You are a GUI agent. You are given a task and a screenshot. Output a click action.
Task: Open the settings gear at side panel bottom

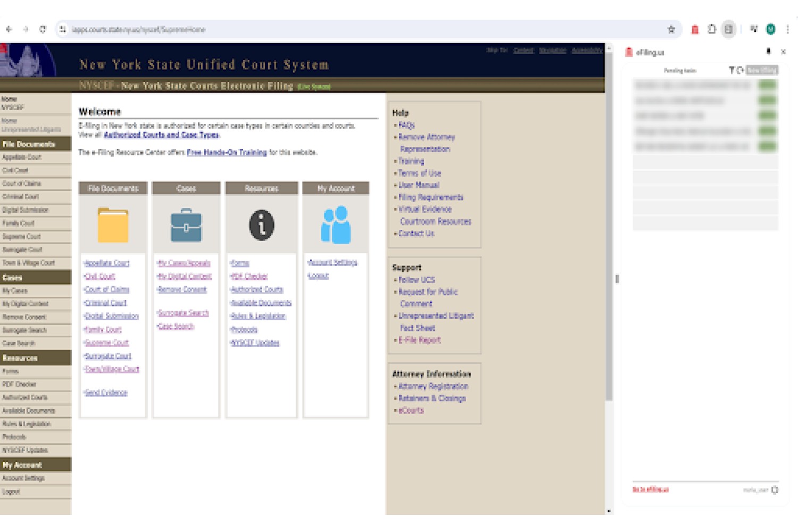[775, 490]
